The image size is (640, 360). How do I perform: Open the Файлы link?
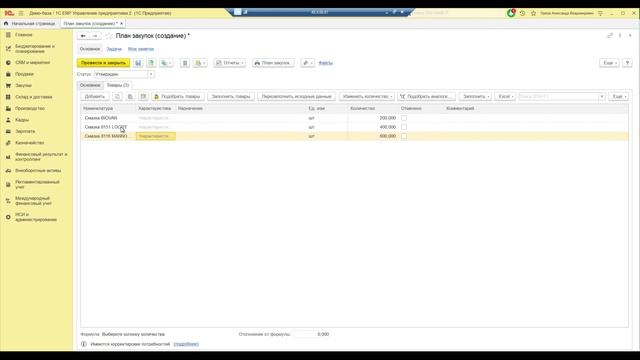325,63
